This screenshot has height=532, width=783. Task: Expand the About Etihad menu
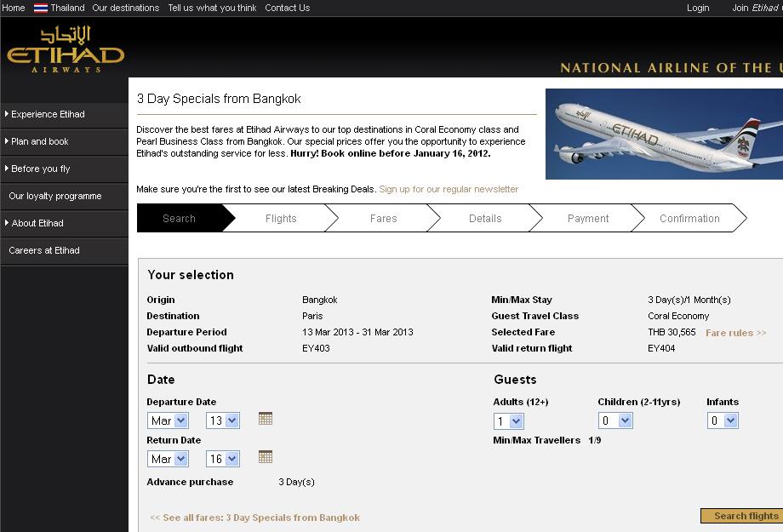(x=64, y=223)
